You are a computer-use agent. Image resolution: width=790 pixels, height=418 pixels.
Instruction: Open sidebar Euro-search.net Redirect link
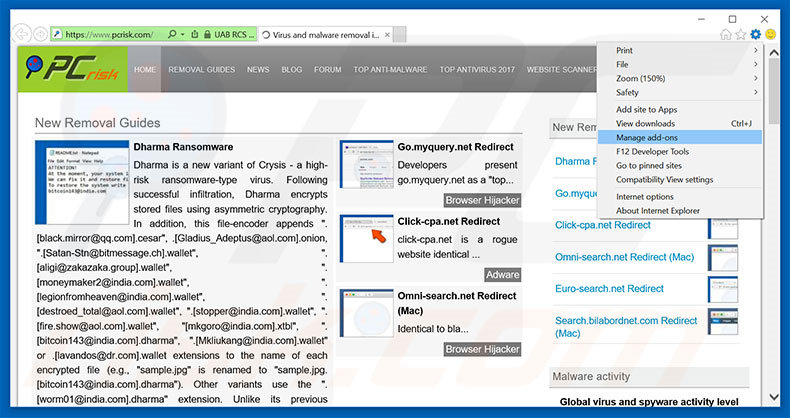coord(609,289)
